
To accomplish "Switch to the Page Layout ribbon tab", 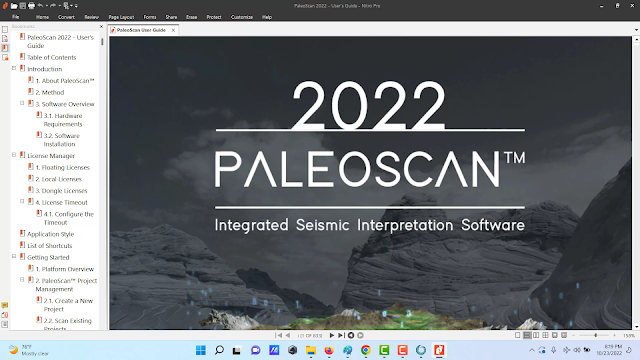I will pyautogui.click(x=121, y=17).
